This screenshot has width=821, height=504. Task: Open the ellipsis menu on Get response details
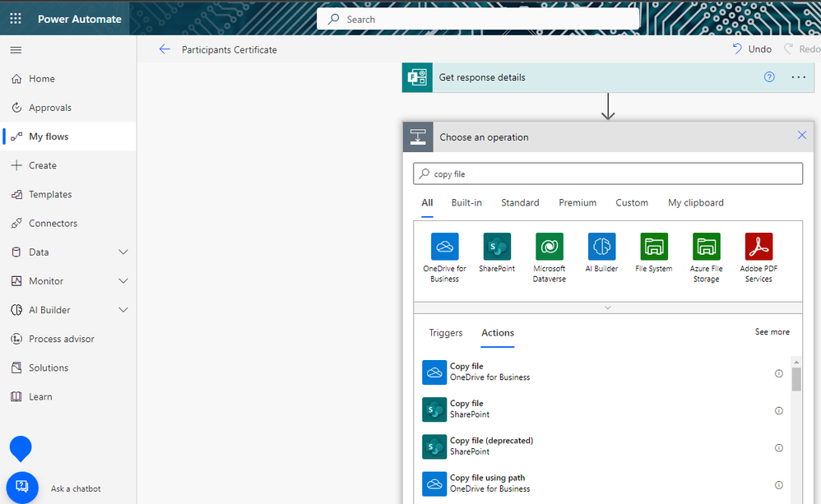coord(799,77)
